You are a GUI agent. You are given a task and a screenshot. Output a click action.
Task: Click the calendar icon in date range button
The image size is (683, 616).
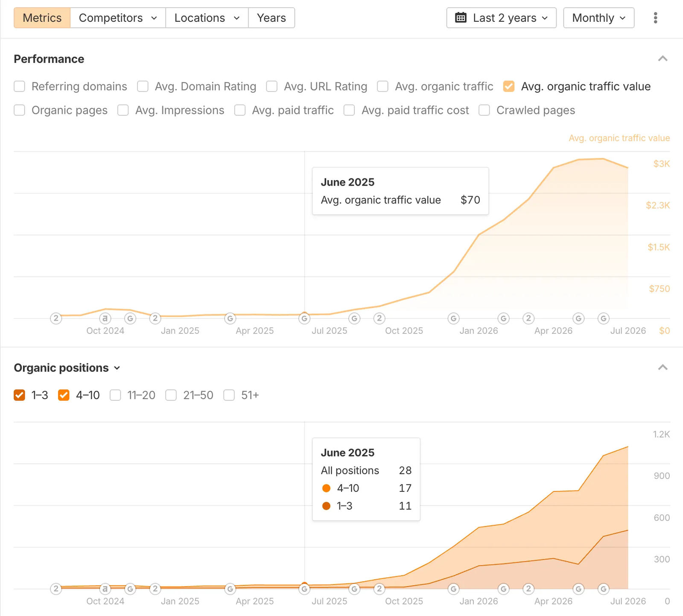461,18
